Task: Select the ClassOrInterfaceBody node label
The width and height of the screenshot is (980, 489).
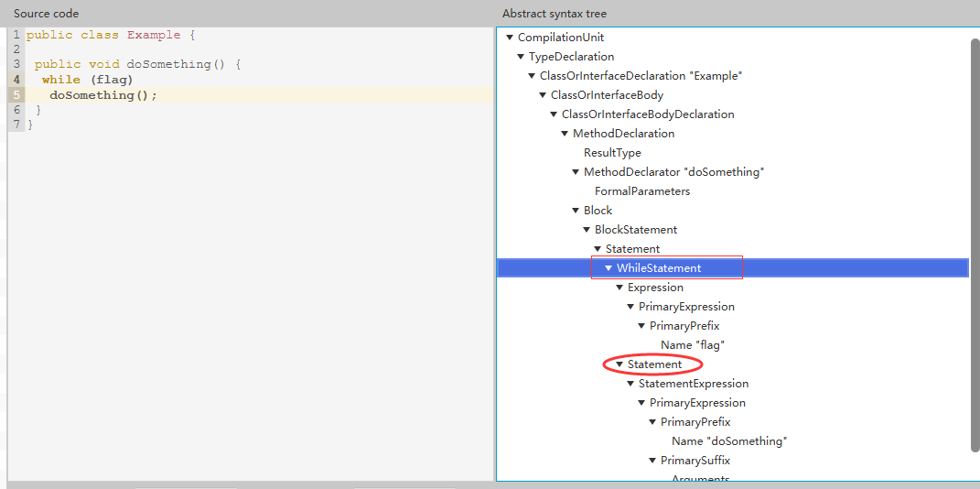Action: tap(607, 95)
